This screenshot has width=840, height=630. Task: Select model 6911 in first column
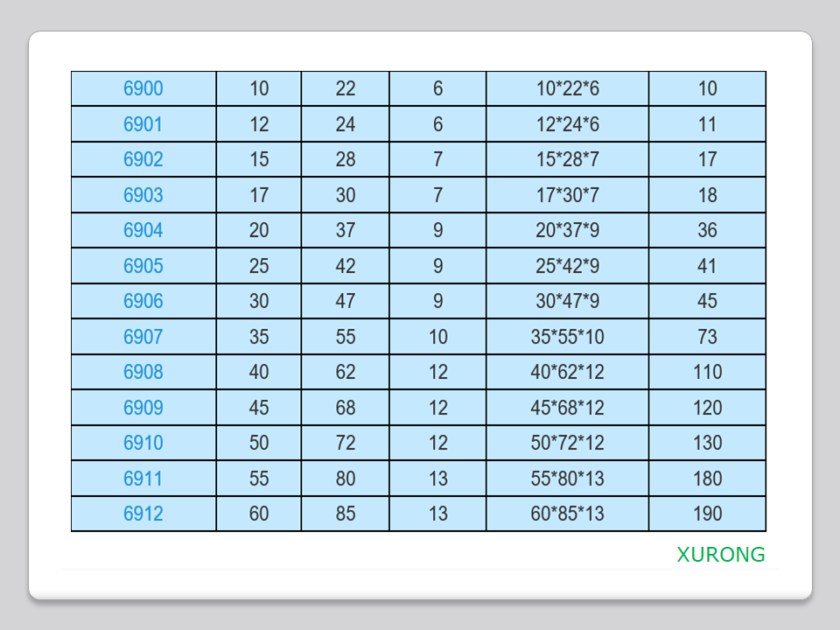click(x=143, y=479)
